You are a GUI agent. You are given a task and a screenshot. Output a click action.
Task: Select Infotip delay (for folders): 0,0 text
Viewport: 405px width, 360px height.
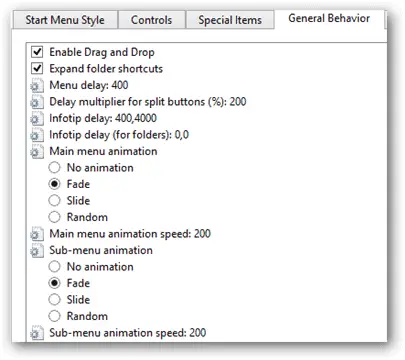(119, 135)
